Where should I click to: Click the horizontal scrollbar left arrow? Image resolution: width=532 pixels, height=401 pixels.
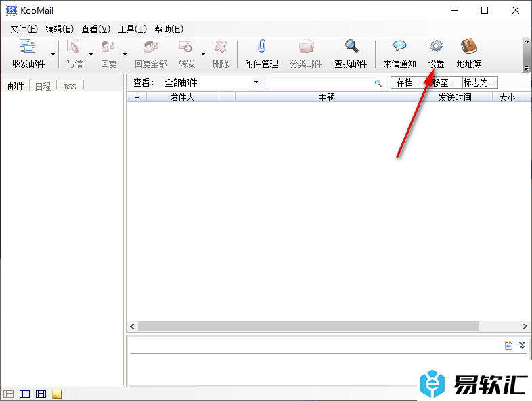tap(132, 327)
